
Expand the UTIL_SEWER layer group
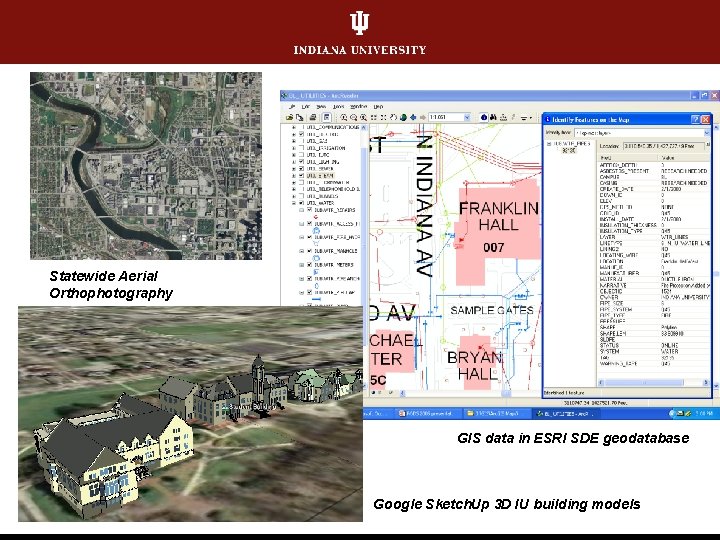point(294,169)
